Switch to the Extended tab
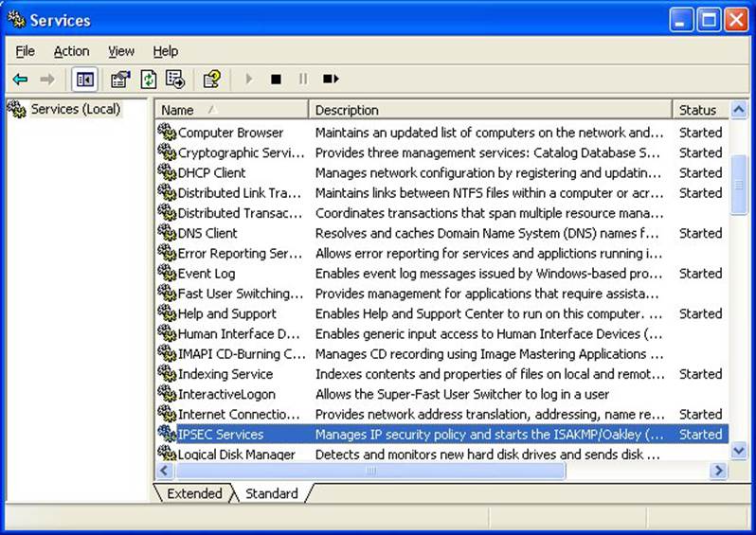Image resolution: width=756 pixels, height=535 pixels. tap(194, 493)
